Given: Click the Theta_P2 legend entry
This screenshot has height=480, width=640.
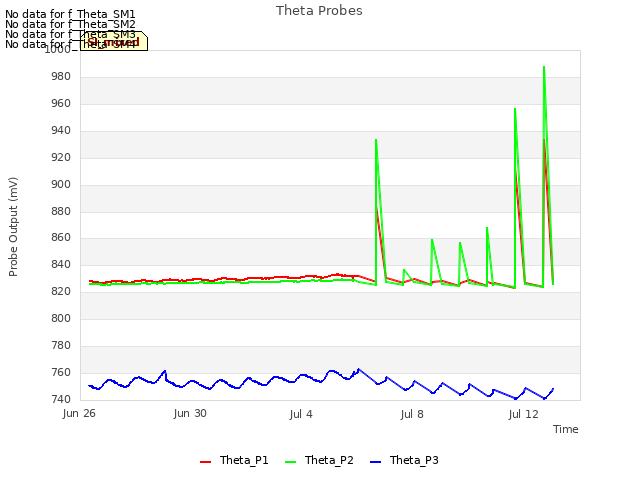Looking at the screenshot, I should (319, 460).
